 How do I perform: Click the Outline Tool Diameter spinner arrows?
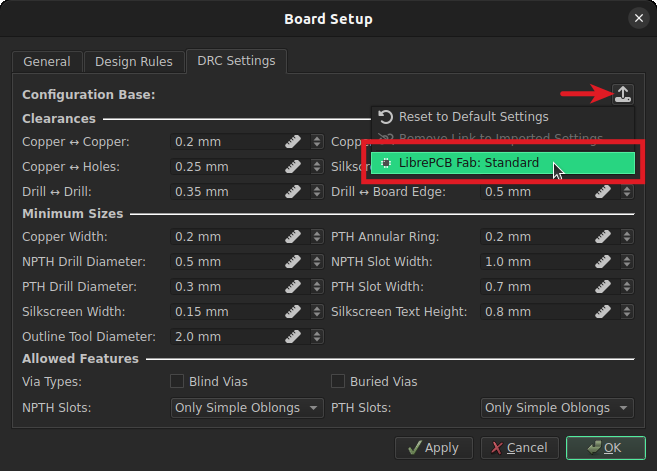point(317,336)
